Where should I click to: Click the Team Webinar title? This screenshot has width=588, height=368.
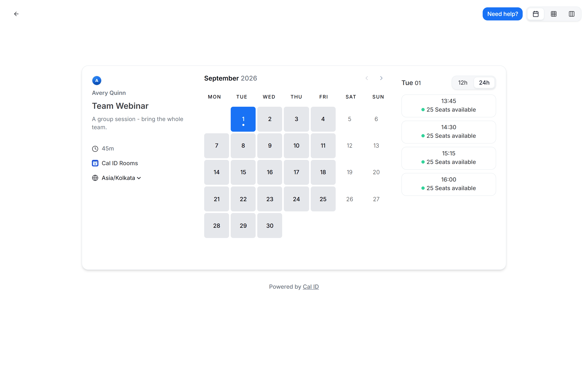click(x=120, y=106)
